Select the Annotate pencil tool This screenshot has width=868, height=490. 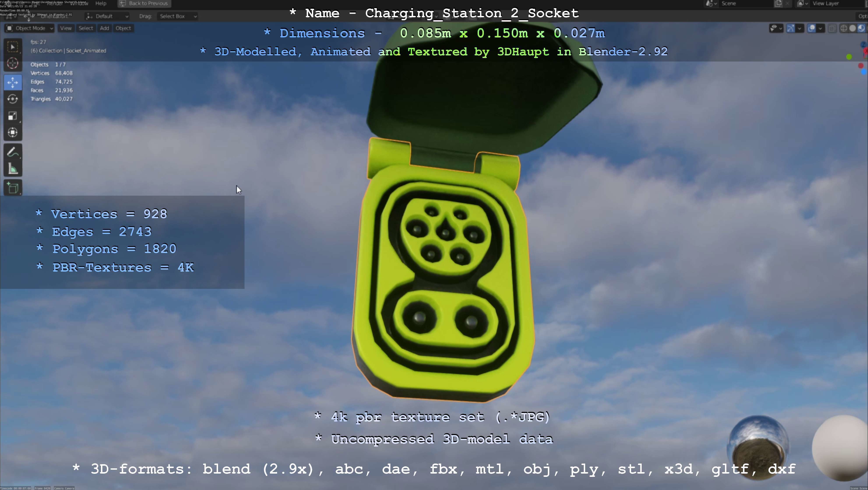[x=13, y=152]
